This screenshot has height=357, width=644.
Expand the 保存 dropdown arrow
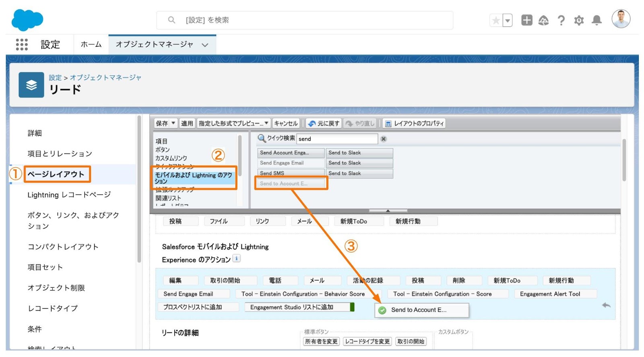pyautogui.click(x=173, y=123)
